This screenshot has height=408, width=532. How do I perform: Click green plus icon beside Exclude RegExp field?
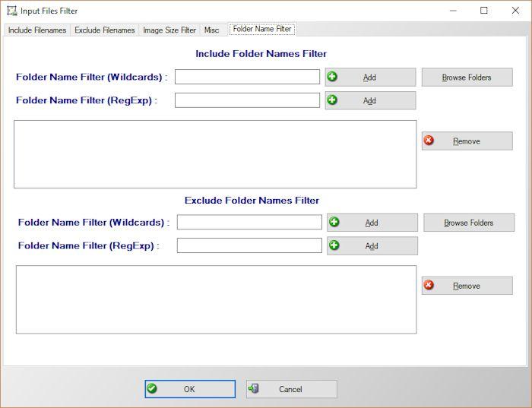[334, 245]
